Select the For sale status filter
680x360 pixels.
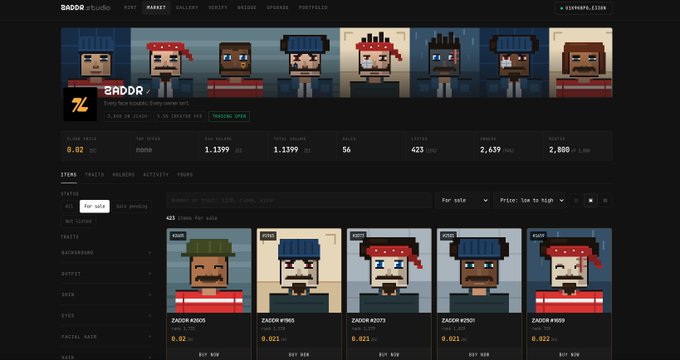[x=95, y=206]
